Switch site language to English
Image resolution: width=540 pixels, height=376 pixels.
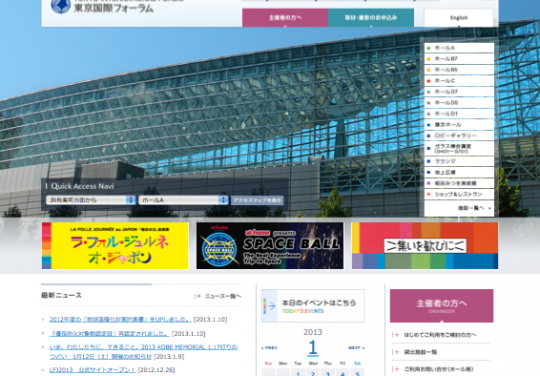coord(459,18)
